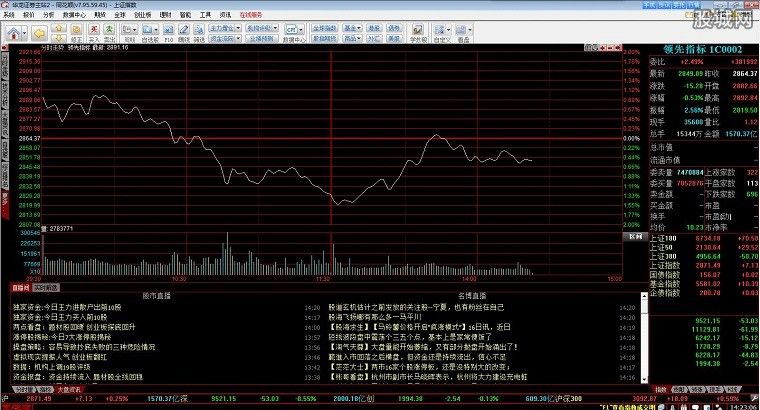Open the 在线服务 menu
The width and height of the screenshot is (760, 410).
tap(251, 15)
